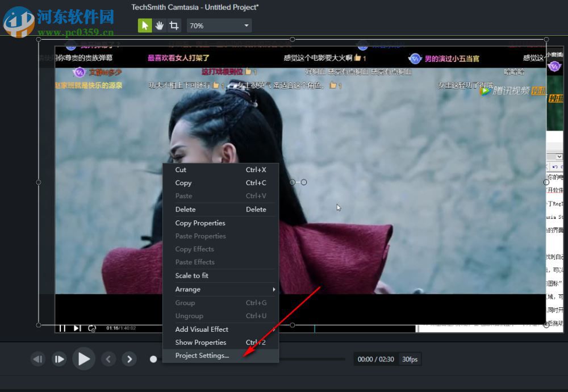Pause the embedded video player

62,328
